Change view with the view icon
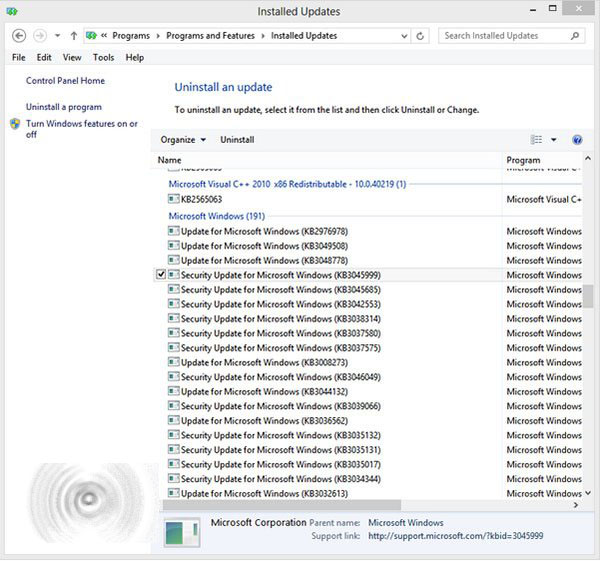Screen dimensions: 600x561 (536, 140)
